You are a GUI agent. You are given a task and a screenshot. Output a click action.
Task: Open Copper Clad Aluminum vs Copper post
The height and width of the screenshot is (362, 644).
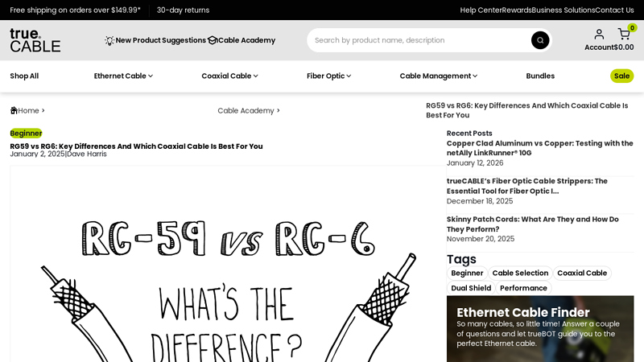point(539,148)
